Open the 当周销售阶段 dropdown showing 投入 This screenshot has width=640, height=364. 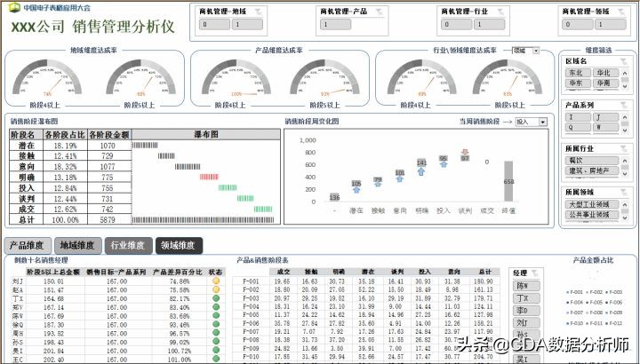click(x=542, y=122)
